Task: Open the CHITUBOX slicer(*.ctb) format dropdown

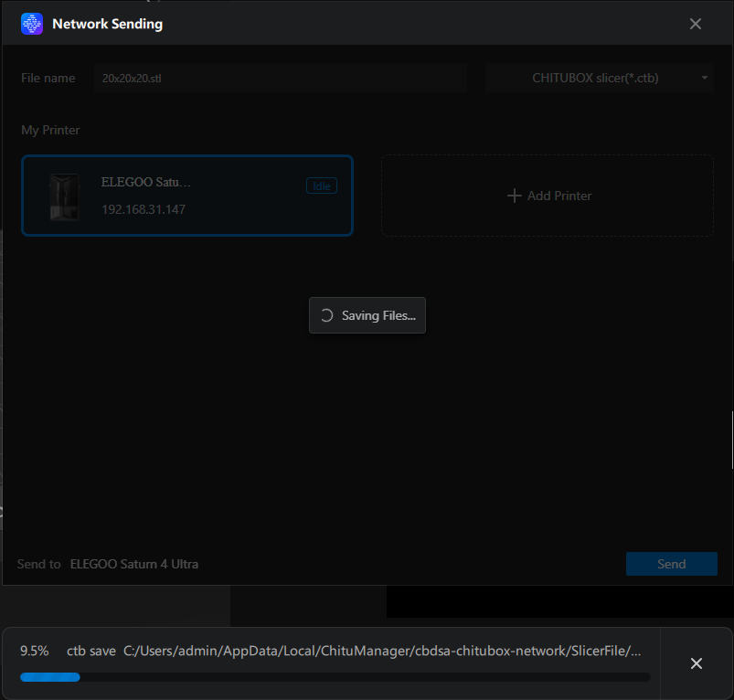Action: pyautogui.click(x=600, y=79)
